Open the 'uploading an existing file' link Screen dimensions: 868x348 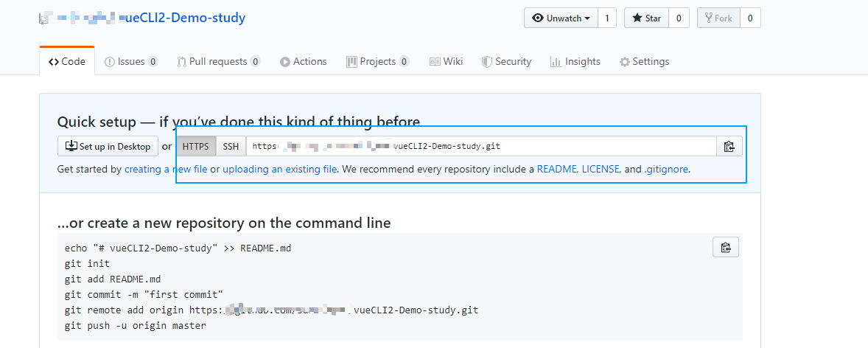[x=280, y=169]
